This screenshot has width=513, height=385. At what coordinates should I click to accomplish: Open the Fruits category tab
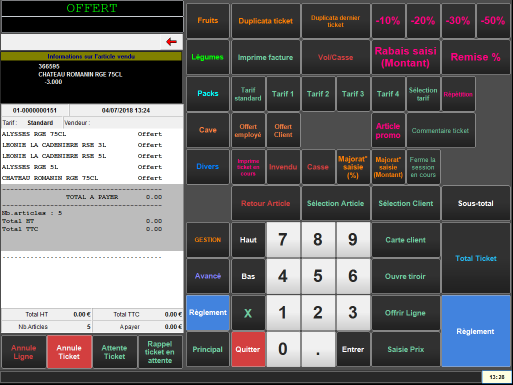tap(208, 21)
